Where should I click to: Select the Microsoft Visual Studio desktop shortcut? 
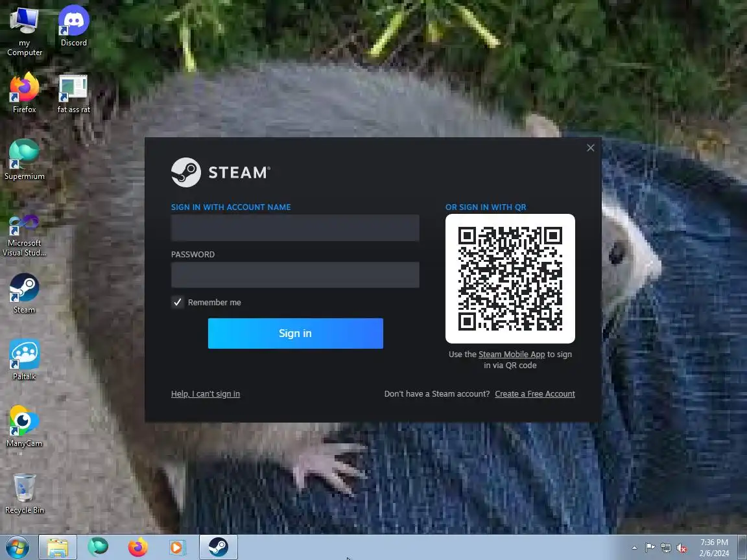[x=24, y=235]
